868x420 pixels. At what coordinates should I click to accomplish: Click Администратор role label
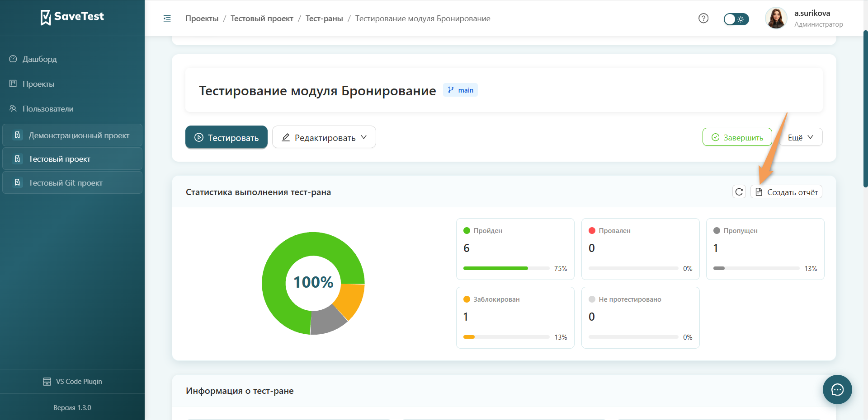[x=819, y=24]
